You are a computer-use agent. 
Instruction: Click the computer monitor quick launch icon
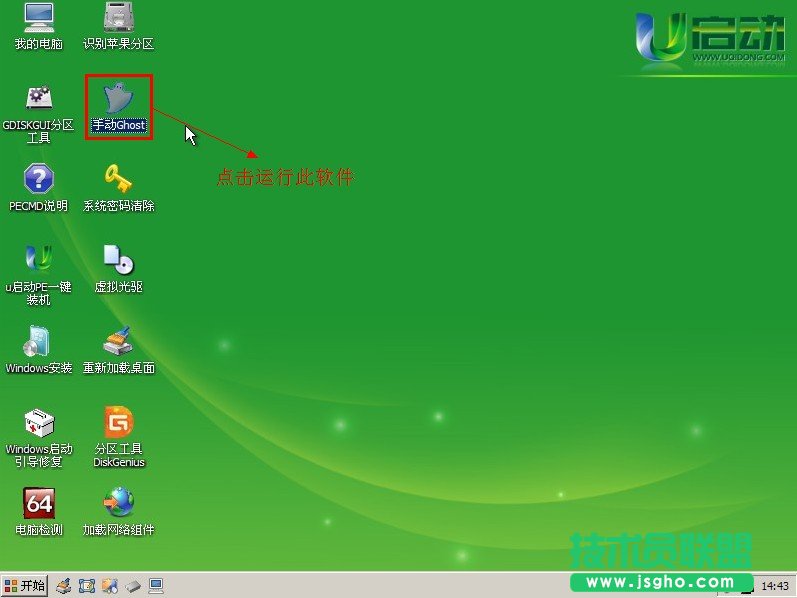click(x=156, y=585)
